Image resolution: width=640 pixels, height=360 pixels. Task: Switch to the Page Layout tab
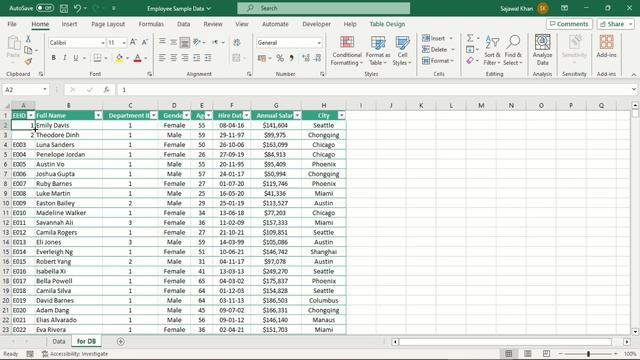pos(108,24)
